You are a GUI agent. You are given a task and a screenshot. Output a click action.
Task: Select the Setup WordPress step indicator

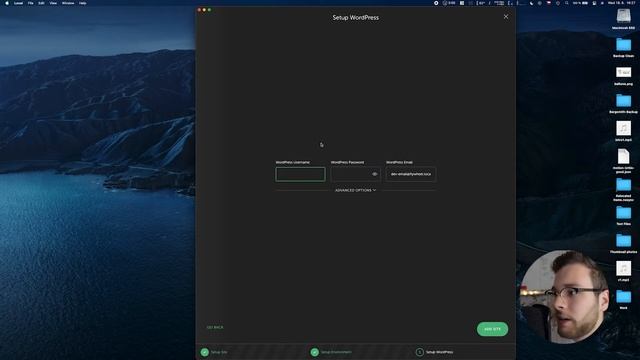(x=434, y=352)
